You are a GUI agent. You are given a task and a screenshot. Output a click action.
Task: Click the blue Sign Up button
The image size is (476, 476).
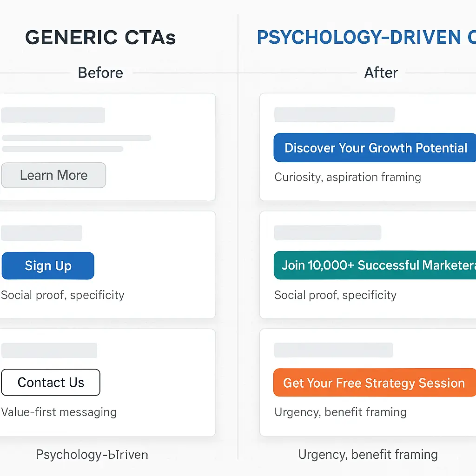[x=48, y=265]
